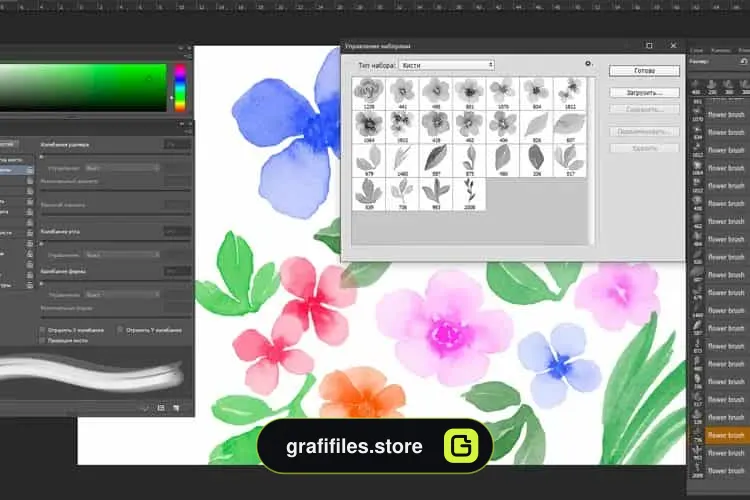Open the control dropdown under size jitter
The image size is (750, 500).
coord(122,168)
